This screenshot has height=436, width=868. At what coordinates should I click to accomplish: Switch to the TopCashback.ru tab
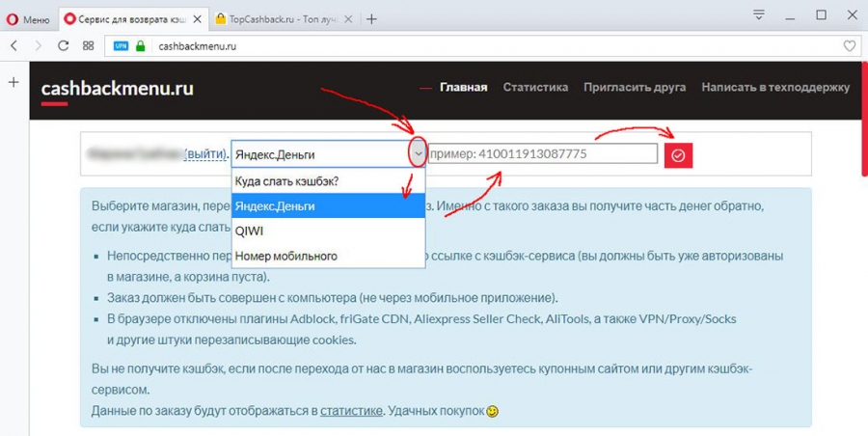coord(284,19)
